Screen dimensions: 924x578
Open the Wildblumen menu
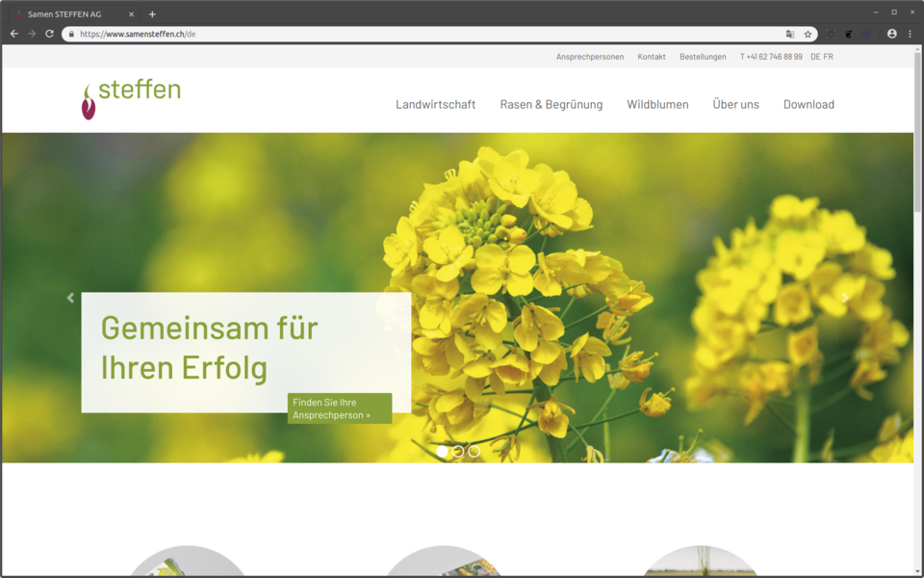point(657,104)
